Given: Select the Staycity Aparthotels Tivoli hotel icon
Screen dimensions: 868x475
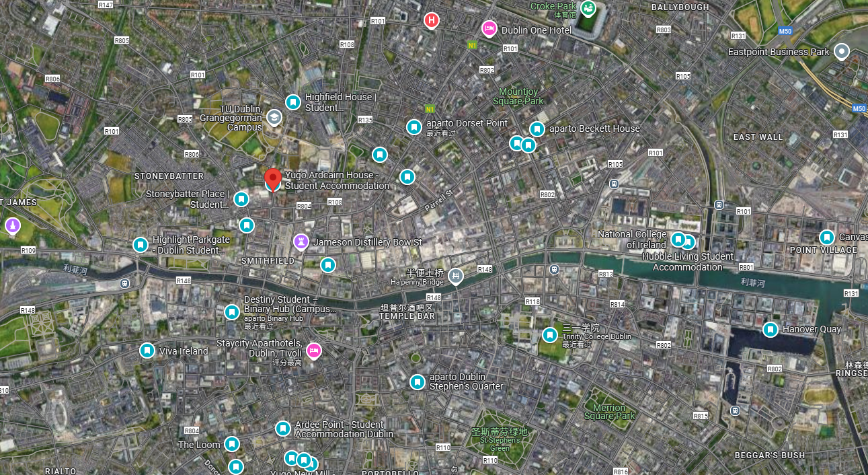Looking at the screenshot, I should [x=313, y=351].
